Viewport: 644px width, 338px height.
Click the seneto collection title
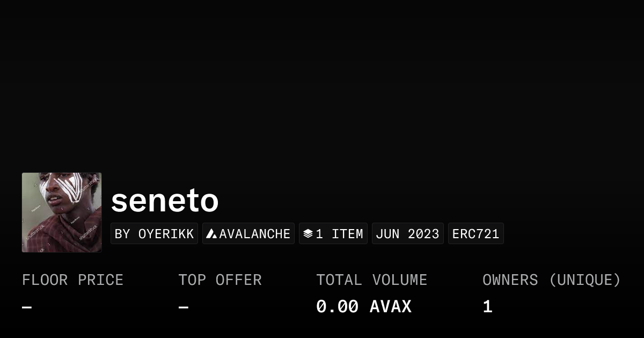tap(165, 201)
